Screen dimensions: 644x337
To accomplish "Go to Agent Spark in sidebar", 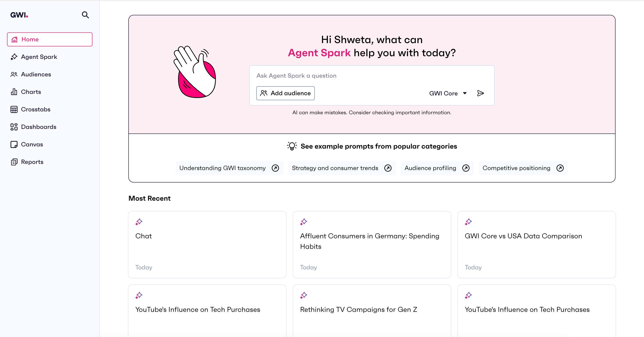I will tap(39, 57).
